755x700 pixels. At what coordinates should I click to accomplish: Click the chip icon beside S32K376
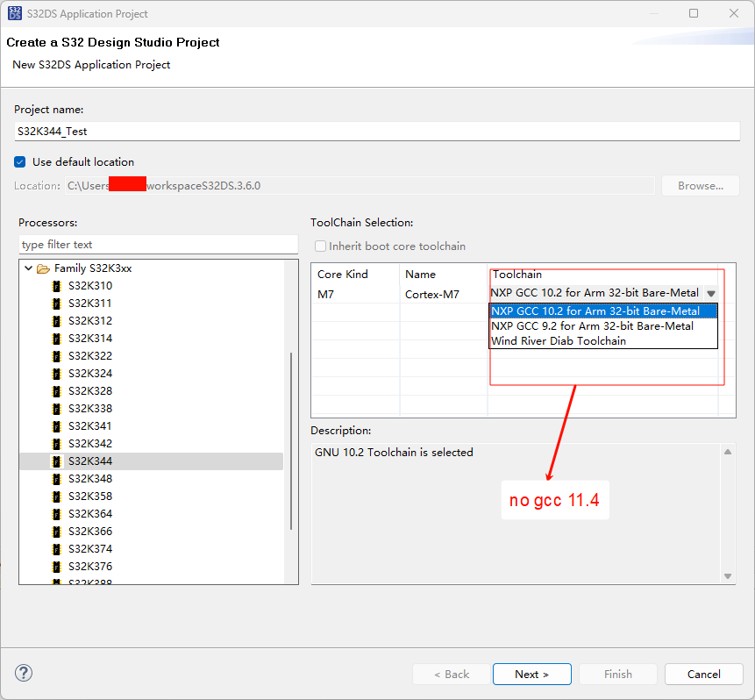coord(57,567)
